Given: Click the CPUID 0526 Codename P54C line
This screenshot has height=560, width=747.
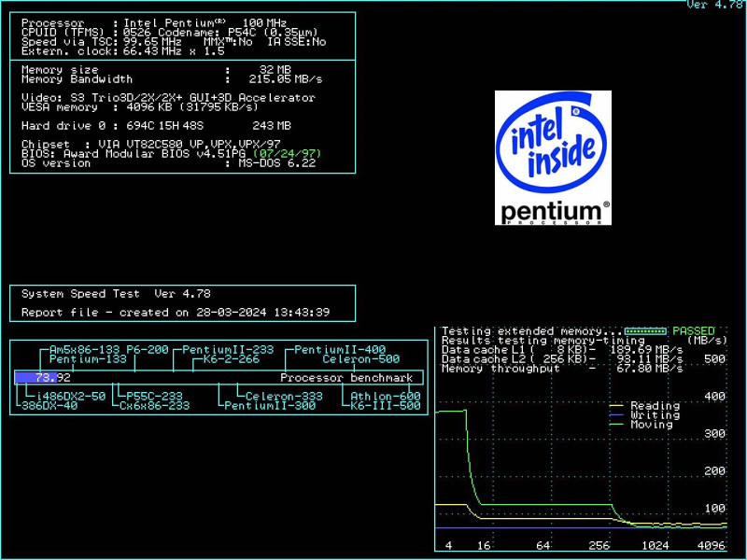Looking at the screenshot, I should pyautogui.click(x=170, y=33).
